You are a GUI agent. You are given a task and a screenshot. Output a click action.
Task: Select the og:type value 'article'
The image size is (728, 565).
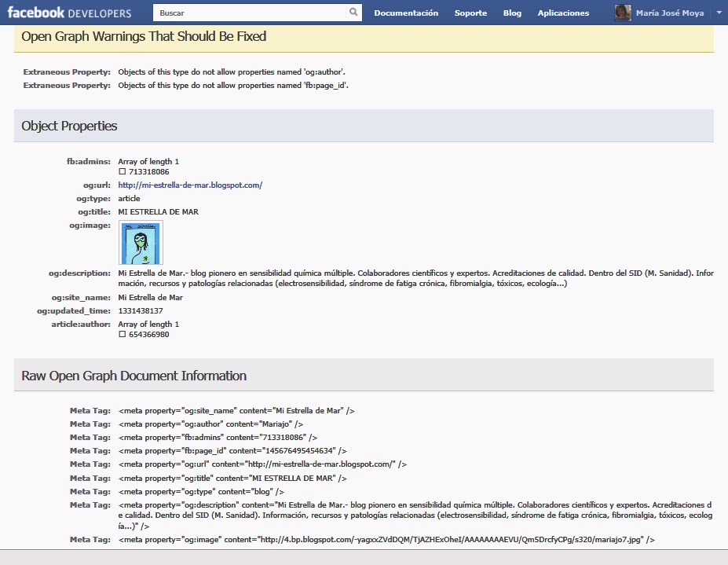click(x=129, y=198)
